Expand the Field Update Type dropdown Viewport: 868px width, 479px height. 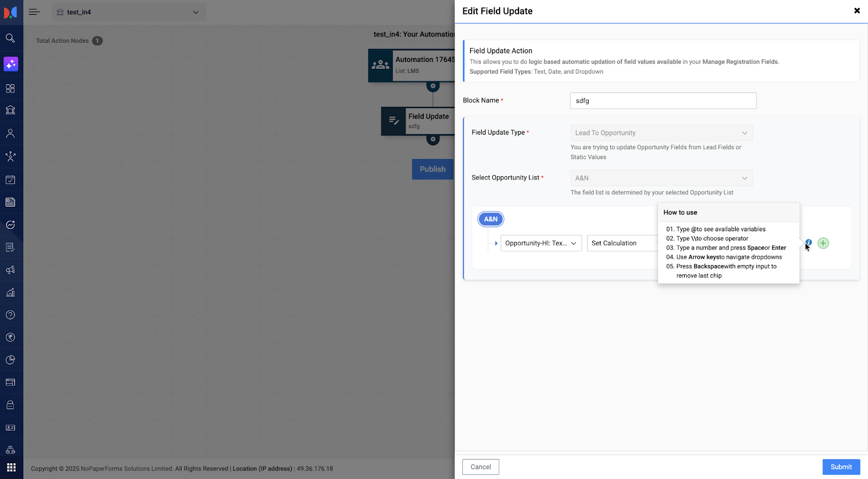point(661,133)
